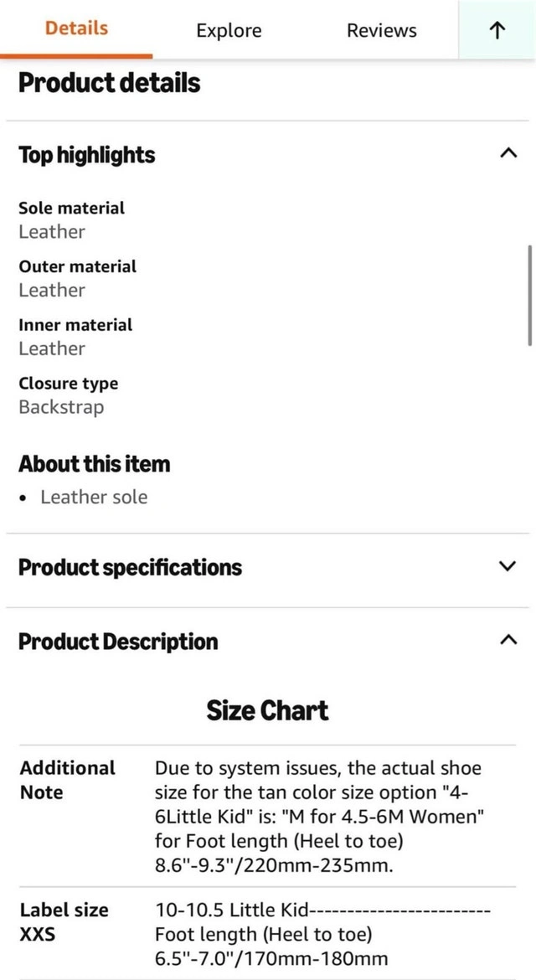Viewport: 536px width, 980px height.
Task: Tap the Inner material label
Action: (75, 325)
